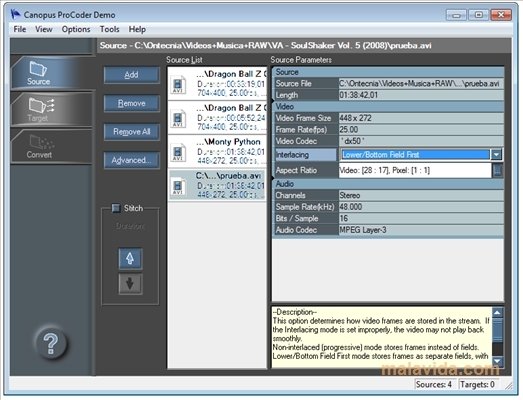Select the Interlacing parameter label
The width and height of the screenshot is (523, 400).
coord(305,155)
